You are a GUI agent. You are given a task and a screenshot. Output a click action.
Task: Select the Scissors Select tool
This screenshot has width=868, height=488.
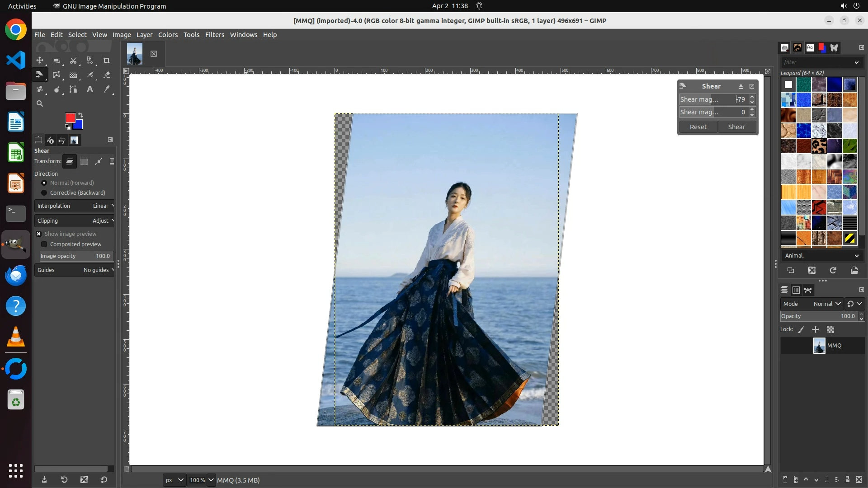(x=73, y=60)
